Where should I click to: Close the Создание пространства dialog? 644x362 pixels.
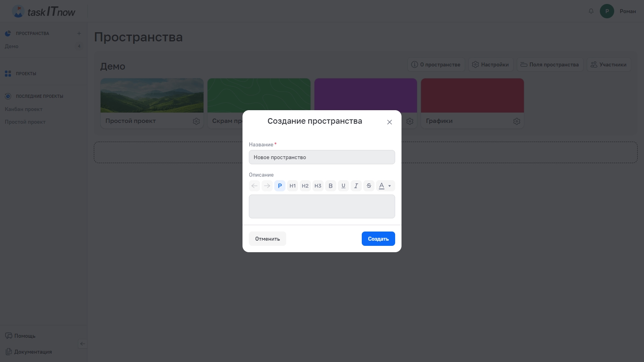[390, 122]
